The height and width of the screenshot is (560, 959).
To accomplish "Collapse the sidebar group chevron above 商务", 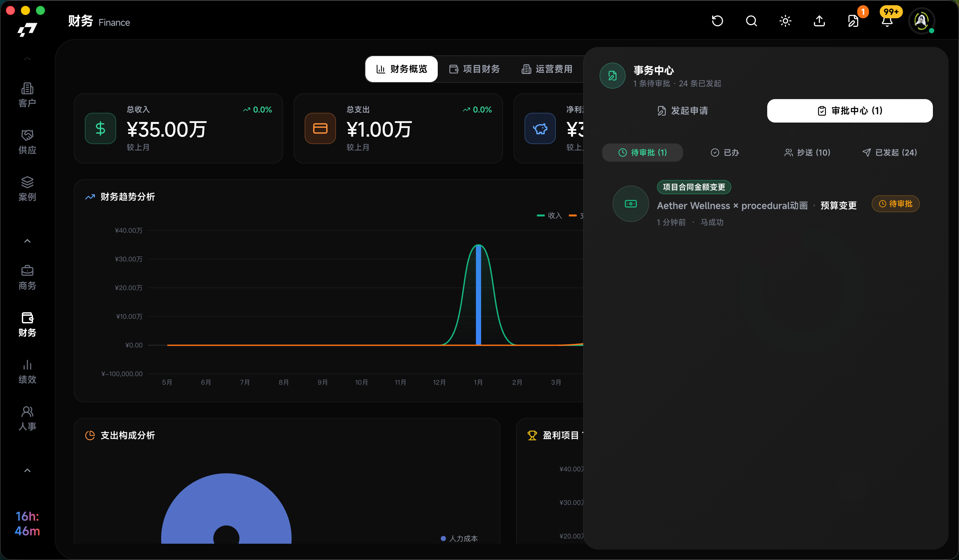I will [27, 241].
